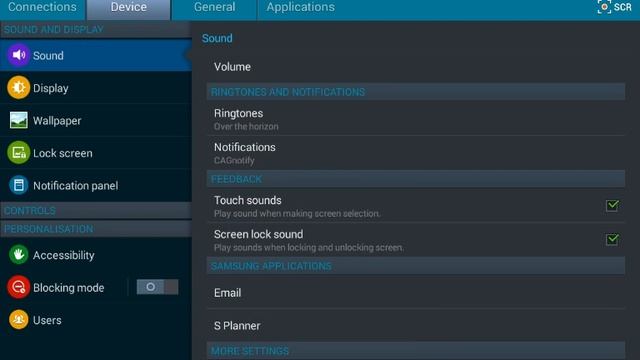Screen dimensions: 640x360
Task: Click the red Blocking mode icon
Action: tap(18, 287)
